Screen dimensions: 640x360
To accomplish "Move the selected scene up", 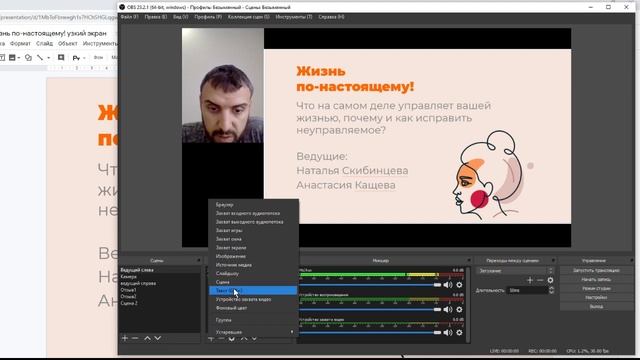I will (x=147, y=338).
